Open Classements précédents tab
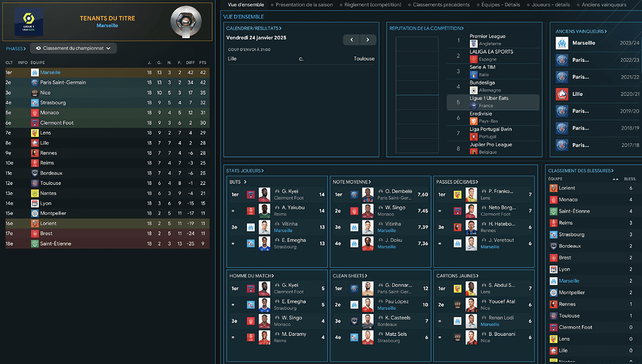Viewport: 642px width, 364px height. 441,5
